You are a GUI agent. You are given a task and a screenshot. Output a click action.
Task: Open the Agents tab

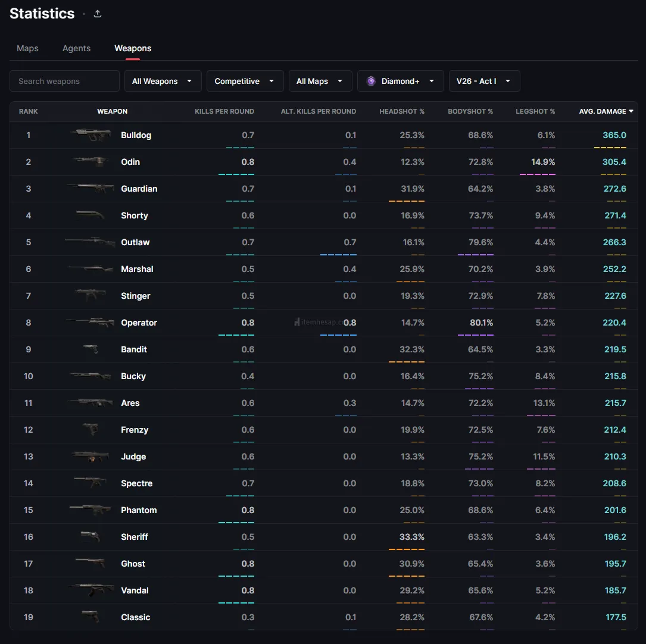[76, 48]
